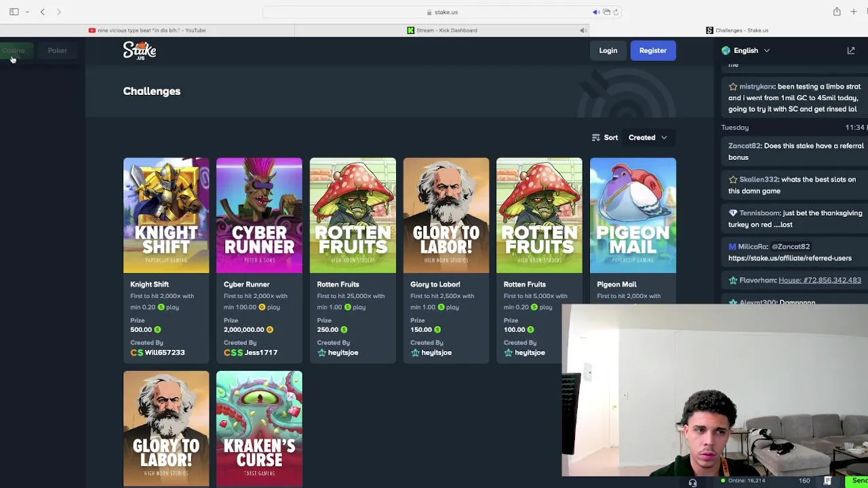Go forward with the browser forward arrow
This screenshot has width=868, height=488.
click(x=59, y=12)
